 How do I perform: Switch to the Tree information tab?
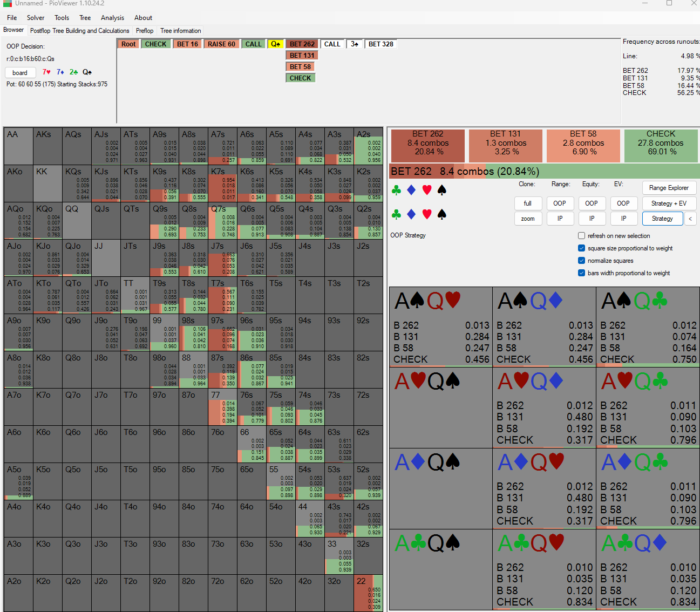click(180, 31)
